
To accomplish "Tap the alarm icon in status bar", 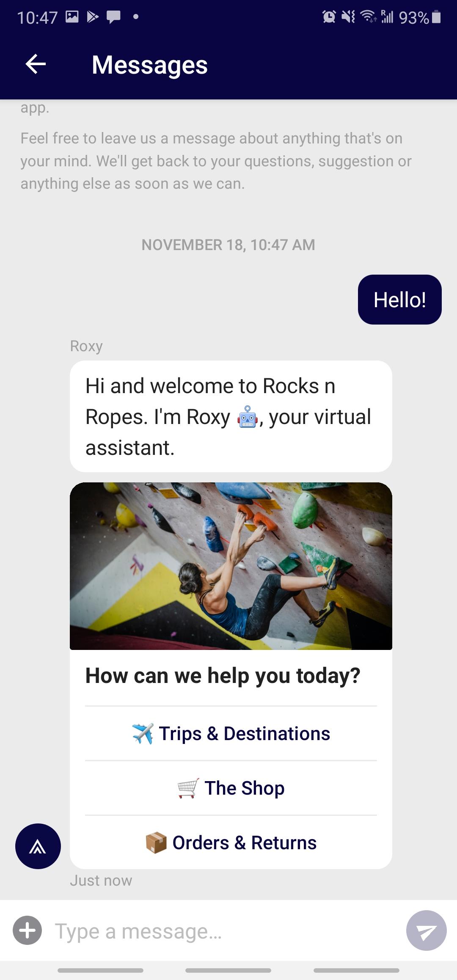I will pyautogui.click(x=329, y=17).
